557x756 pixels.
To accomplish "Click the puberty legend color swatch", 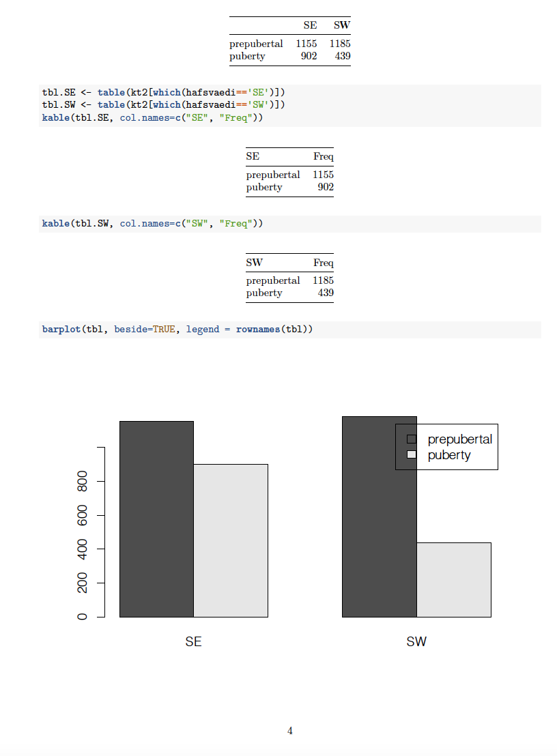I will pos(412,454).
